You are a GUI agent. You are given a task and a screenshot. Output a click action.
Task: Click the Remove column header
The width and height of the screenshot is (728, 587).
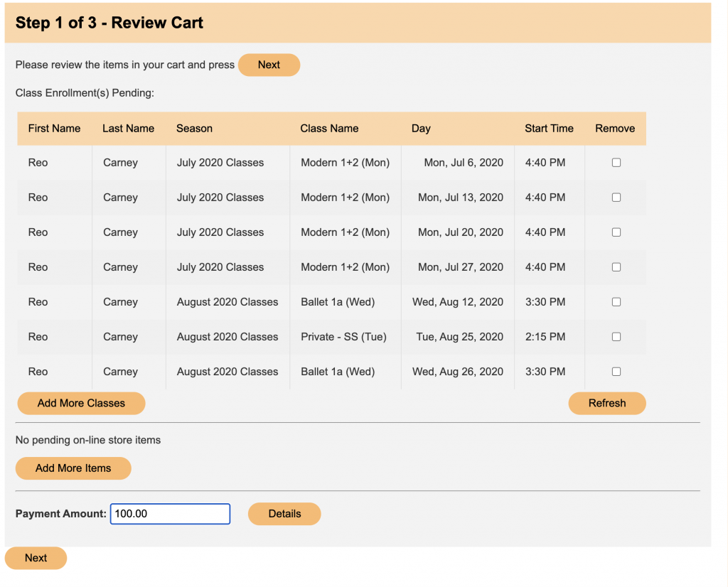point(615,129)
